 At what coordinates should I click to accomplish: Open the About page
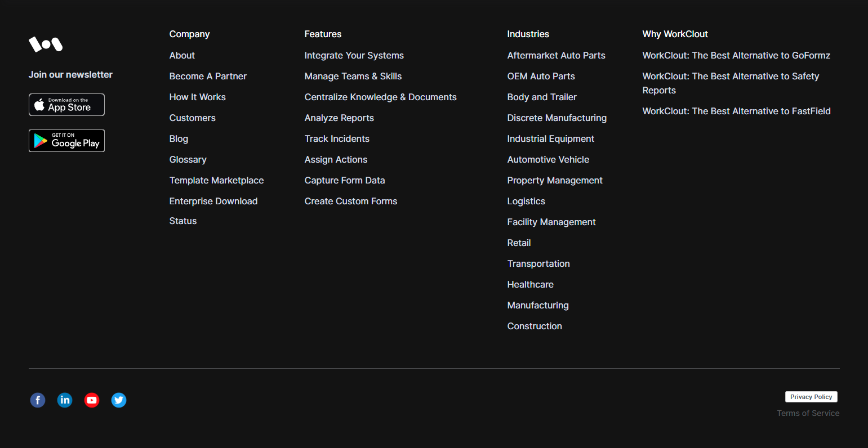tap(182, 55)
